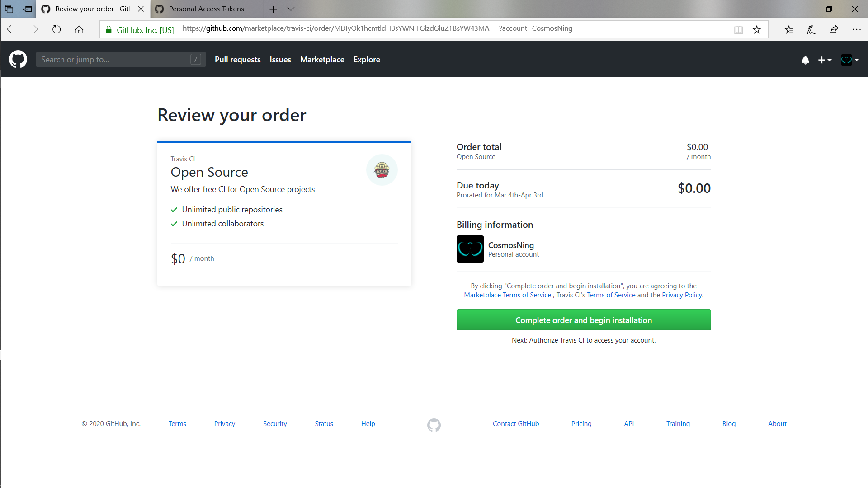The width and height of the screenshot is (868, 488).
Task: Expand the browser tab list chevron
Action: 291,9
